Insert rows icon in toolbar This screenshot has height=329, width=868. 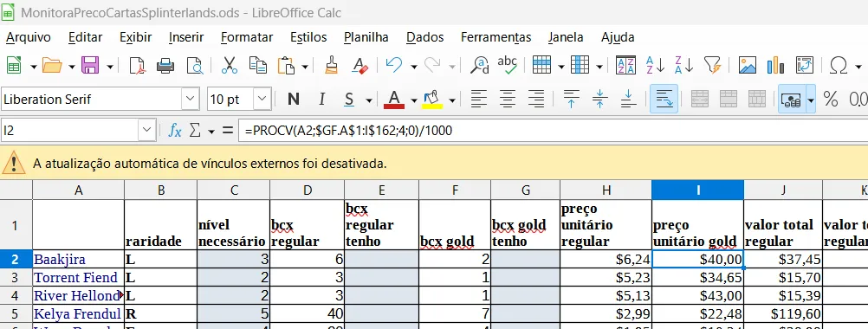541,66
